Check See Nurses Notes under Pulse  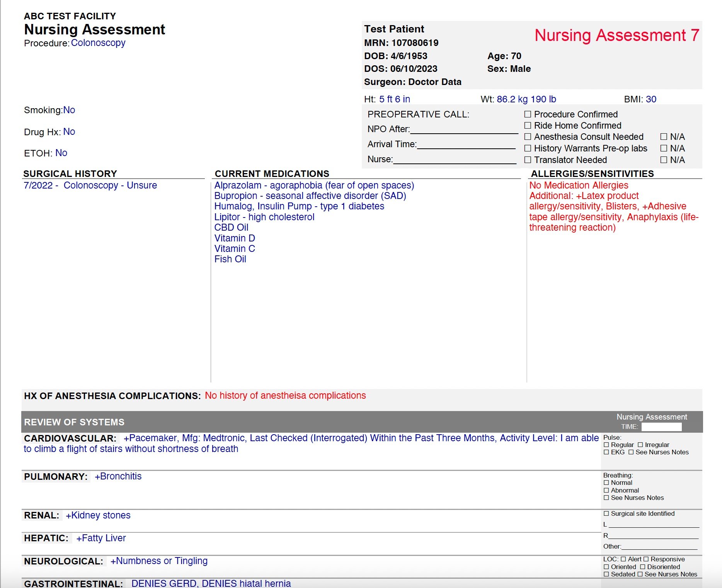coord(631,452)
